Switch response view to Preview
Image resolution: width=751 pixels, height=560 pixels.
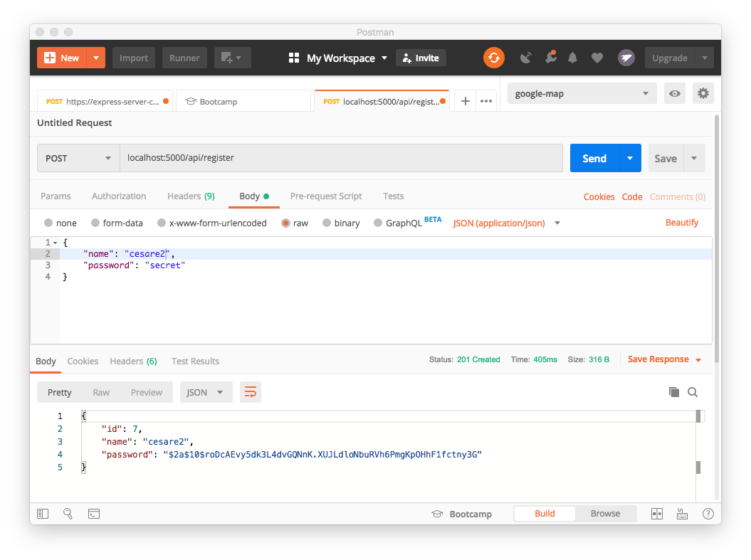pyautogui.click(x=147, y=393)
